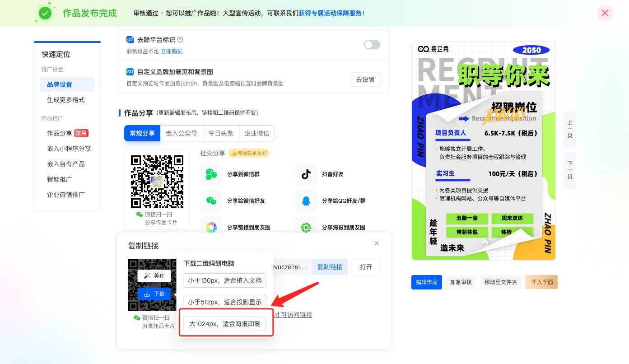
Task: Switch to the 今日头条 tab
Action: point(221,133)
